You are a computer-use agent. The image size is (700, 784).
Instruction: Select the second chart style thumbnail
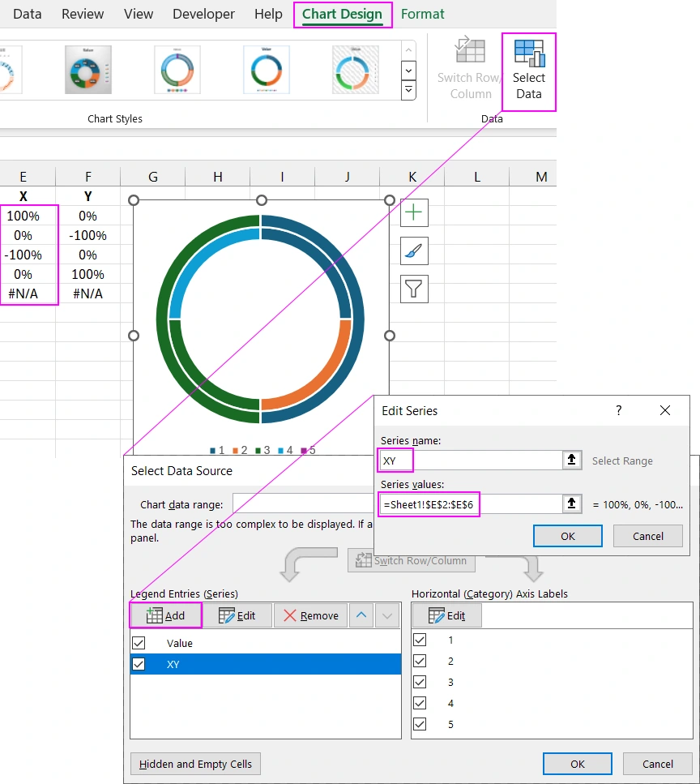tap(87, 70)
